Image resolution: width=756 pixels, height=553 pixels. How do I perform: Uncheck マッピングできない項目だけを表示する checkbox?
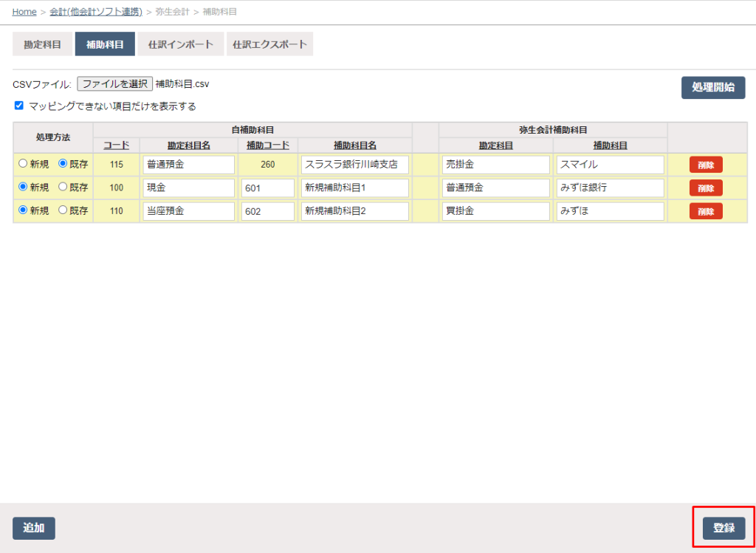point(18,106)
